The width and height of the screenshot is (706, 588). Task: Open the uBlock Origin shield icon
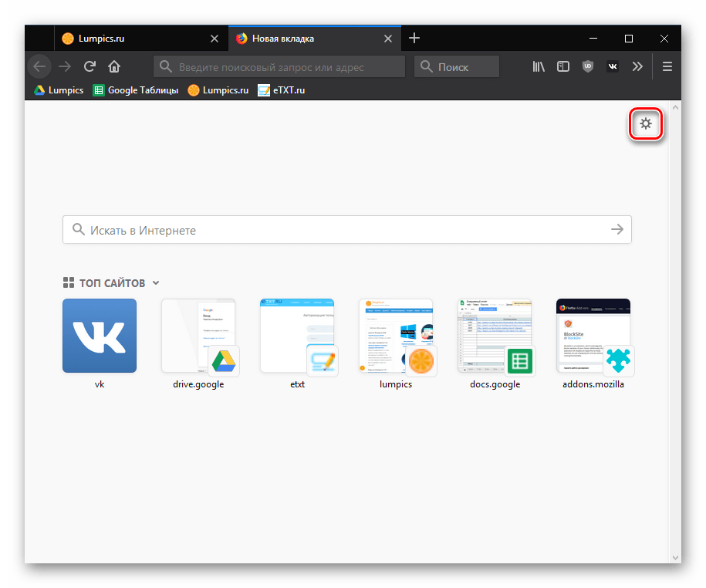tap(588, 66)
